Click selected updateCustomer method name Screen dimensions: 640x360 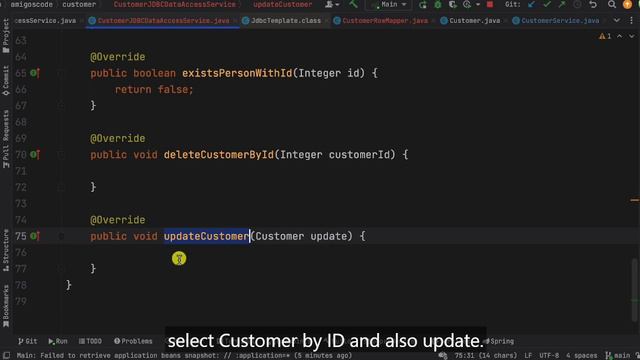(207, 236)
